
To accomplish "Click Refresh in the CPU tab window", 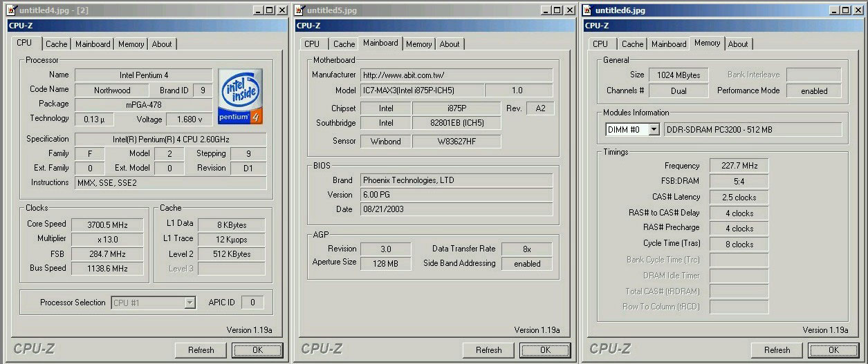I will (x=201, y=350).
